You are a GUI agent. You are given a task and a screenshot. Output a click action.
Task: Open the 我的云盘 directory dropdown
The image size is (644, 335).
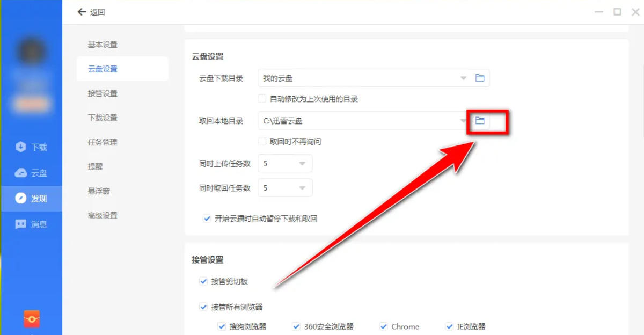click(463, 77)
